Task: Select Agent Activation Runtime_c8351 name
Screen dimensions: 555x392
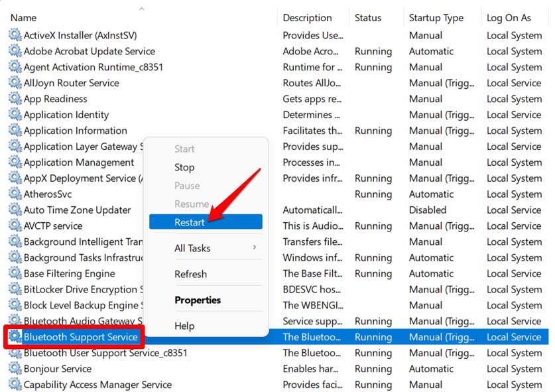Action: [x=93, y=67]
